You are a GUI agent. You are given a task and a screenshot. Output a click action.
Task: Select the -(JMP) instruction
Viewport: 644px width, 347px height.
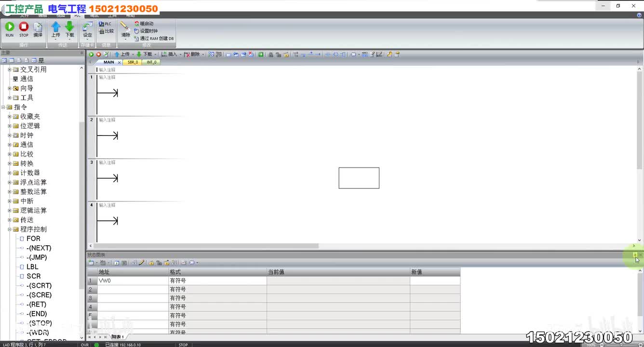coord(37,257)
